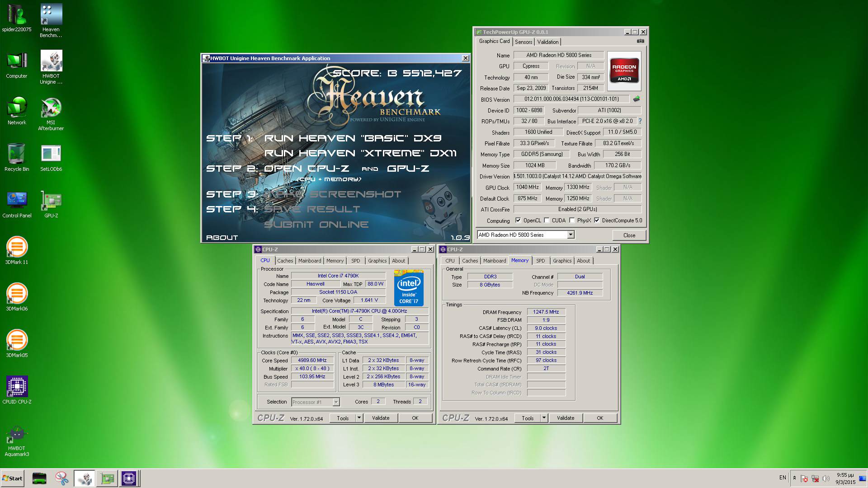Click the Core Speed value field
Viewport: 868px width, 488px height.
[312, 361]
